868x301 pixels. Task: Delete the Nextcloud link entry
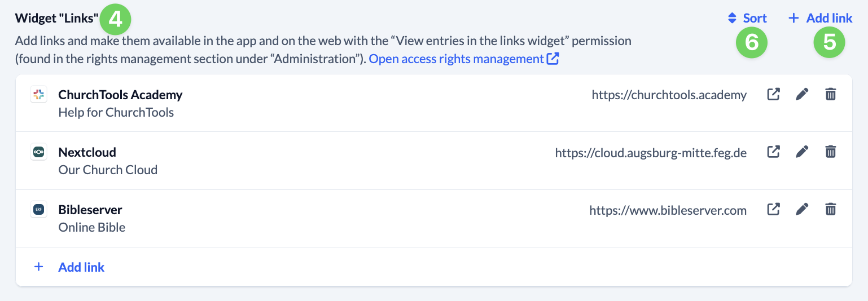click(x=830, y=152)
